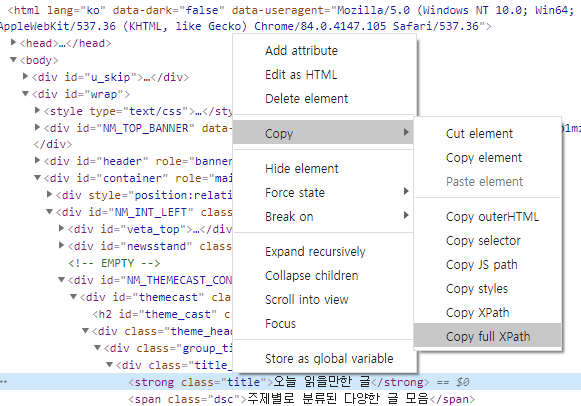Open the Force state submenu
The height and width of the screenshot is (406, 581).
point(323,193)
